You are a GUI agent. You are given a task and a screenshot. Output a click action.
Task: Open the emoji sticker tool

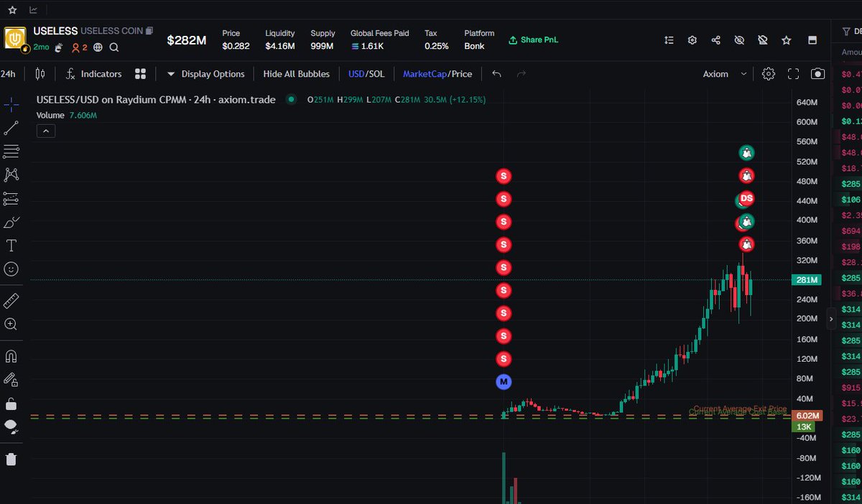point(11,269)
